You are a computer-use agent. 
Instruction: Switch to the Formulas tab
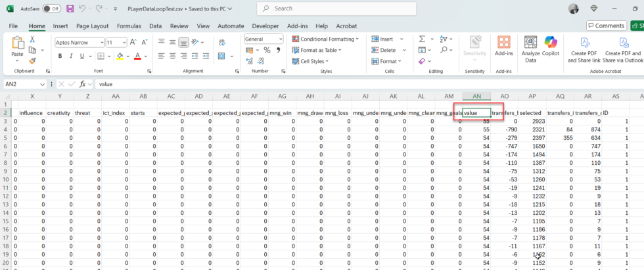pyautogui.click(x=129, y=26)
